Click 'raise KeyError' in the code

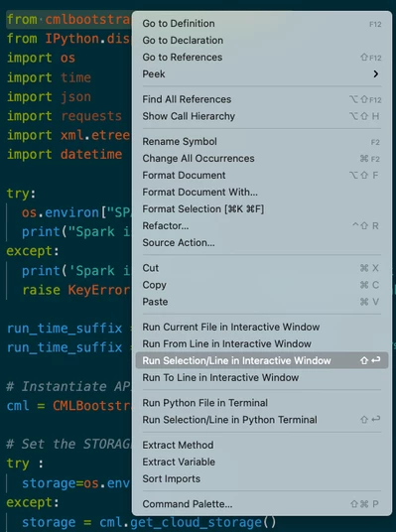coord(76,290)
